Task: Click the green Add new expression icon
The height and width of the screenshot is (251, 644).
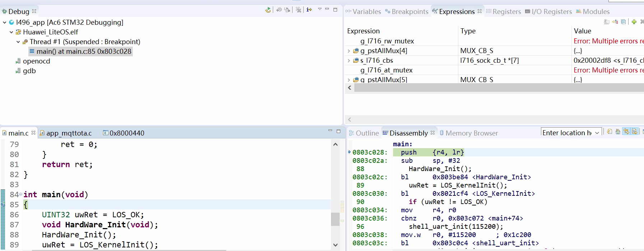Action: [634, 22]
